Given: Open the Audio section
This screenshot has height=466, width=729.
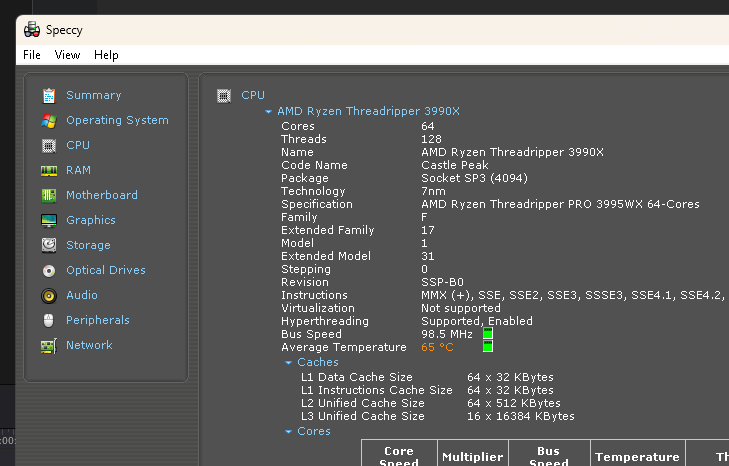Looking at the screenshot, I should (82, 295).
